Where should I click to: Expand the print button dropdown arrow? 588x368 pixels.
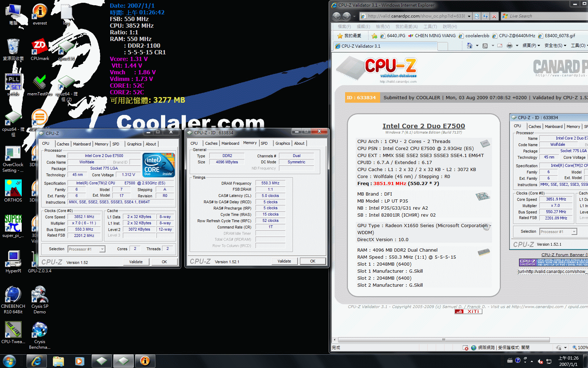coord(517,46)
